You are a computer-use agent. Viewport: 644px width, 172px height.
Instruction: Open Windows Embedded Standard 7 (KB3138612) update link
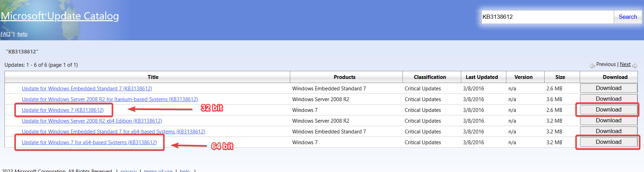pos(87,89)
